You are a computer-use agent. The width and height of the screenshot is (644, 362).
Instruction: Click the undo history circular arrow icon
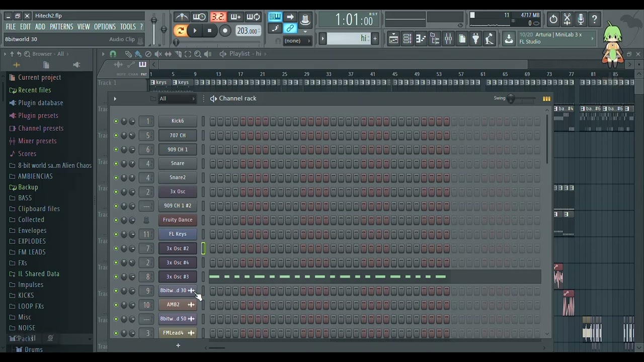(x=553, y=20)
